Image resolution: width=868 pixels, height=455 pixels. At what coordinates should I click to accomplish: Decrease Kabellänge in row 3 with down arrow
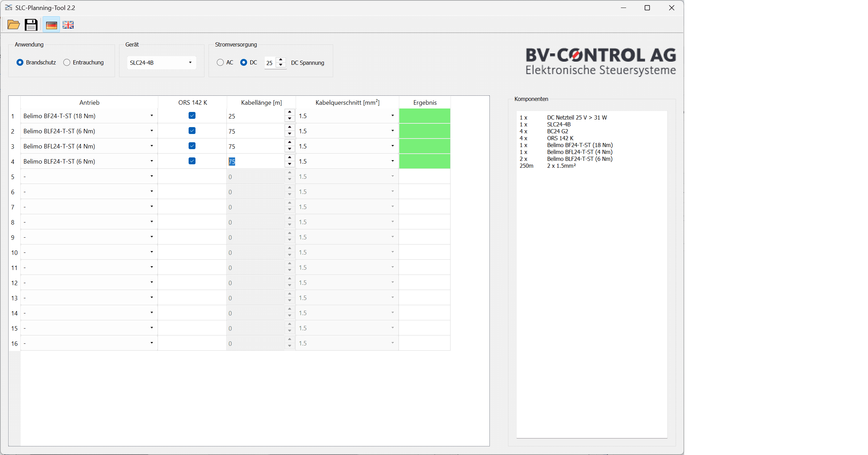[x=290, y=149]
